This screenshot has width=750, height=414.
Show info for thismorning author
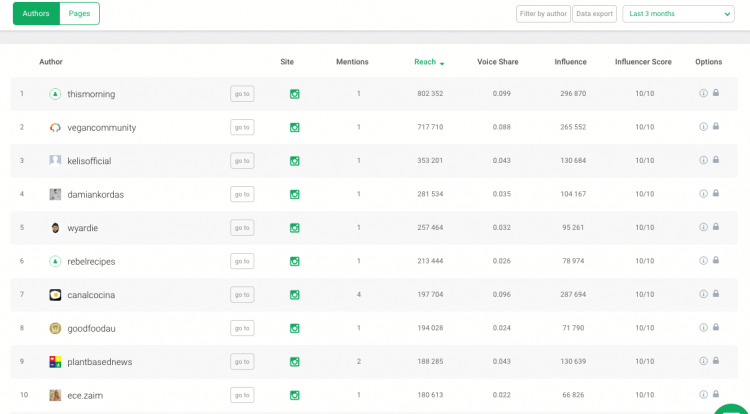pyautogui.click(x=703, y=93)
